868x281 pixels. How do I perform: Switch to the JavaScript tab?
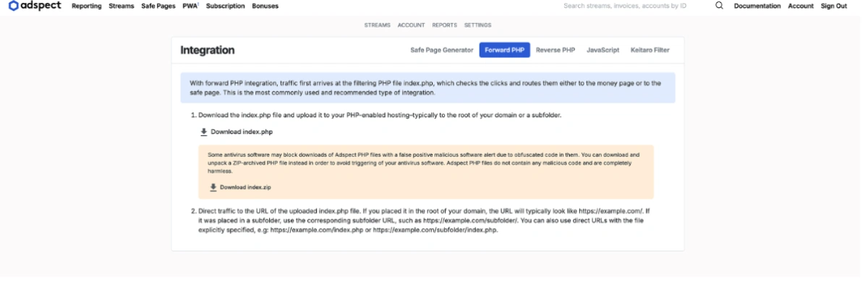(x=603, y=50)
